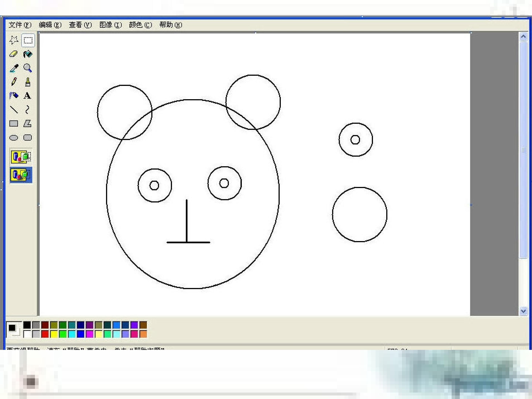Select the Ellipse tool
The width and height of the screenshot is (532, 399).
[14, 138]
